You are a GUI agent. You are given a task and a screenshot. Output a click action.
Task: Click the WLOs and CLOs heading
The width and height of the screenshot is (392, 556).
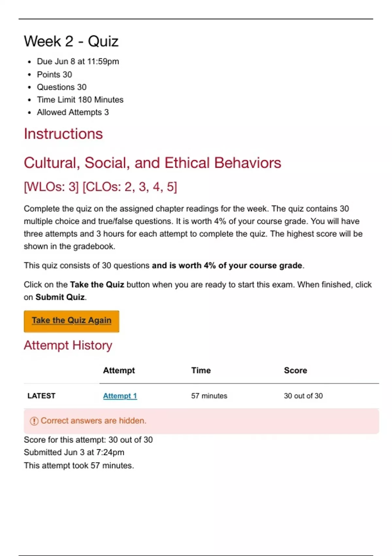[100, 187]
